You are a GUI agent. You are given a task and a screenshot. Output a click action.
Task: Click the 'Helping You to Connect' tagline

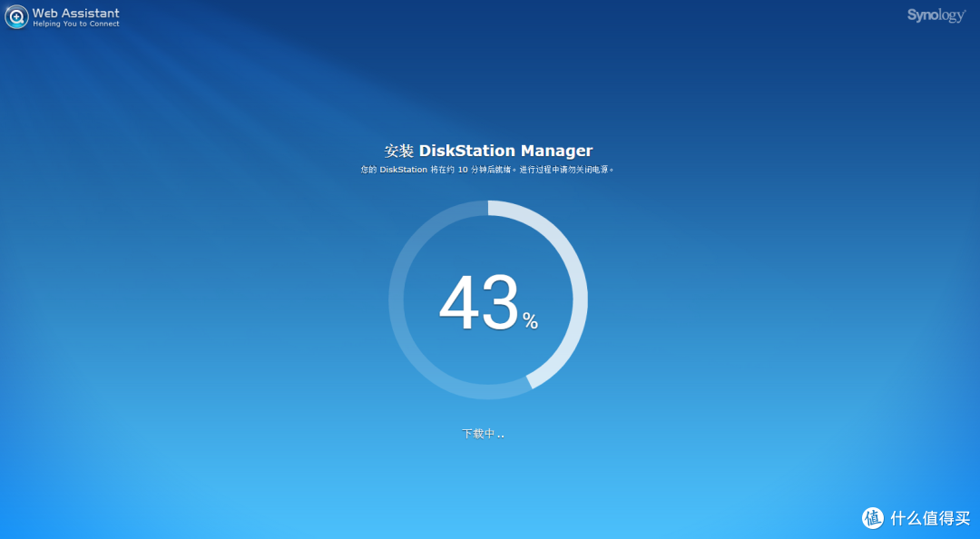coord(75,24)
